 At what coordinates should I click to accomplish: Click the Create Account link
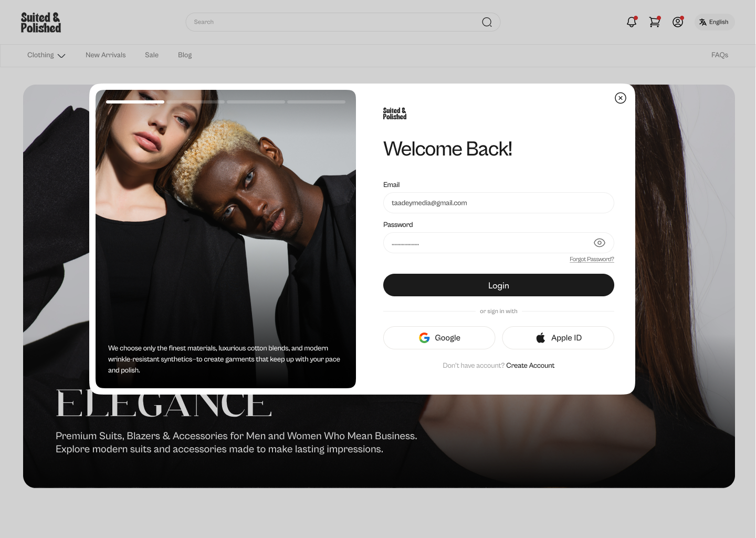click(x=530, y=366)
